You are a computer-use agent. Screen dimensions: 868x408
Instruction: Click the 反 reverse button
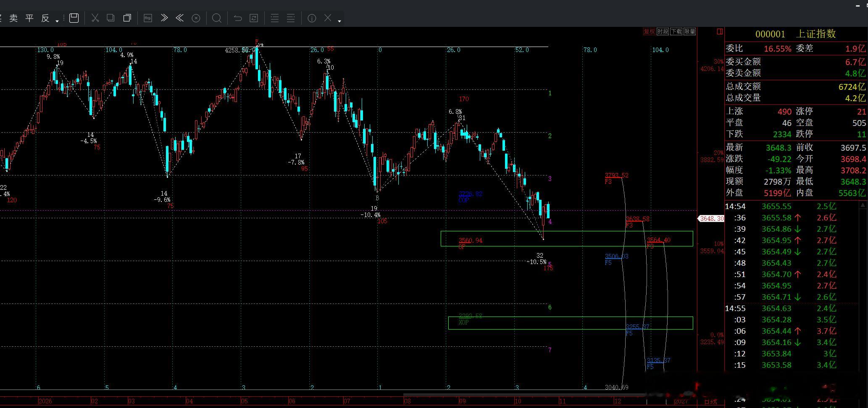pyautogui.click(x=45, y=18)
